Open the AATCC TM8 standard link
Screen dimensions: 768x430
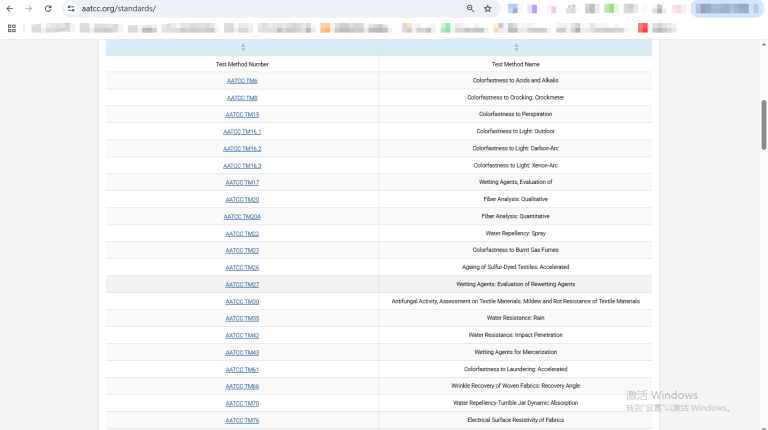(242, 98)
